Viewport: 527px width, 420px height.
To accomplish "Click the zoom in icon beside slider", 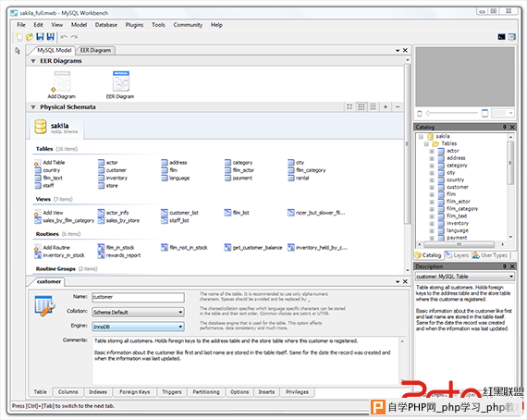I will pyautogui.click(x=484, y=113).
